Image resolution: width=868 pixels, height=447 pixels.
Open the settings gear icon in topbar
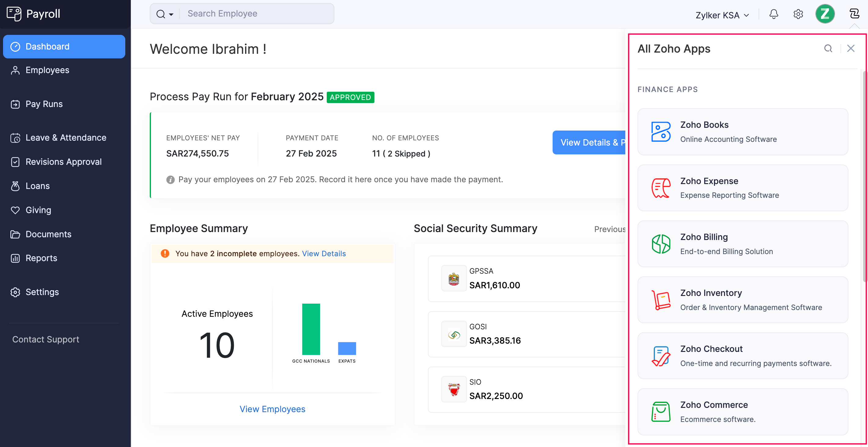click(798, 14)
